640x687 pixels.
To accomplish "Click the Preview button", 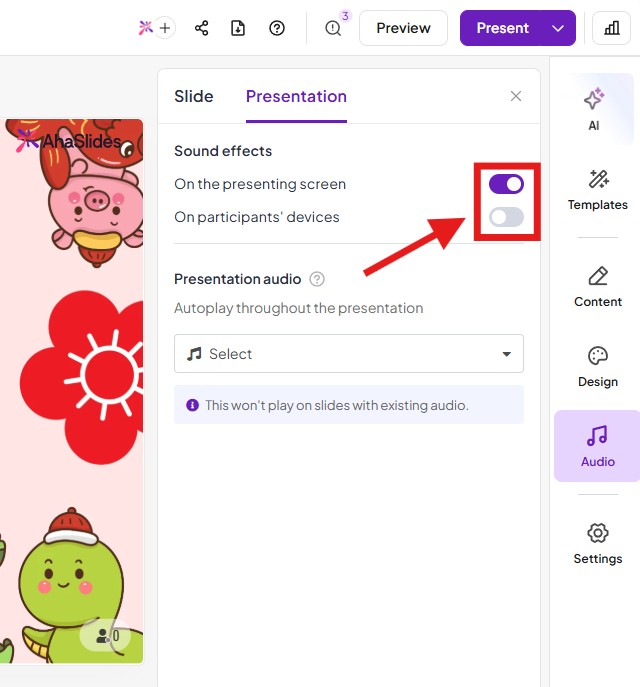I will coord(403,28).
